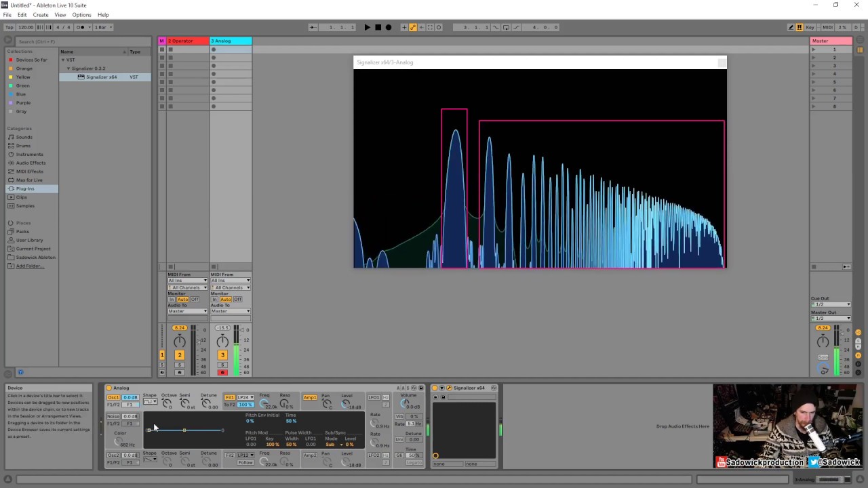Open the View menu
Screen dimensions: 868x488
60,15
